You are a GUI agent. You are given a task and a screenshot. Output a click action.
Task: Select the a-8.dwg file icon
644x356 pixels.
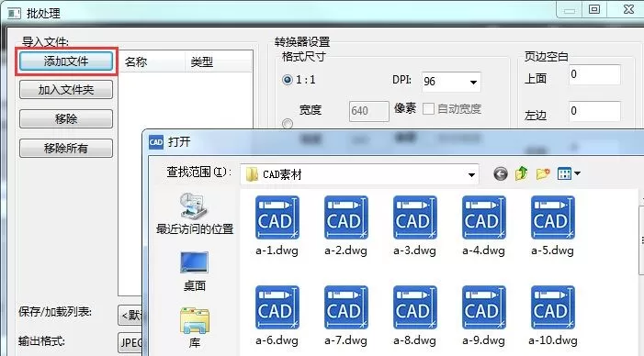point(415,307)
